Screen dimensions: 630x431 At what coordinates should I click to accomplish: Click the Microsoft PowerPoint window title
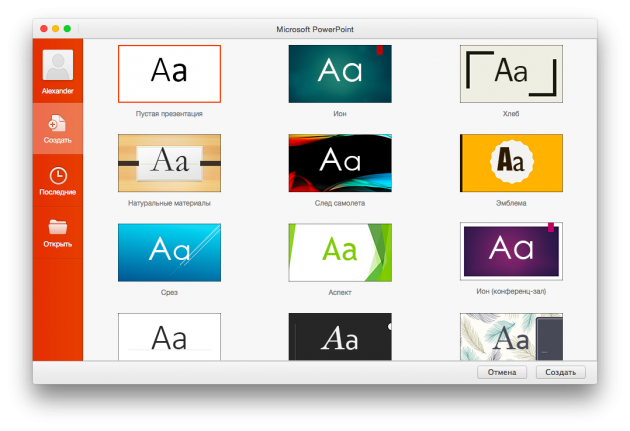pos(315,29)
